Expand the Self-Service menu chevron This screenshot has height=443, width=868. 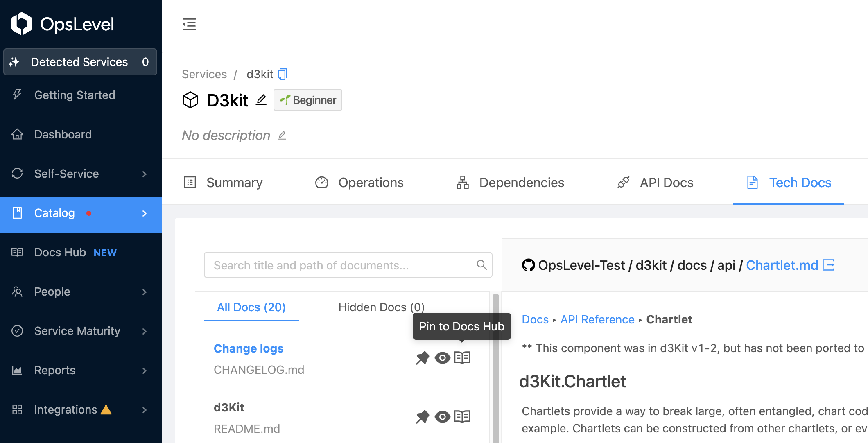(144, 174)
